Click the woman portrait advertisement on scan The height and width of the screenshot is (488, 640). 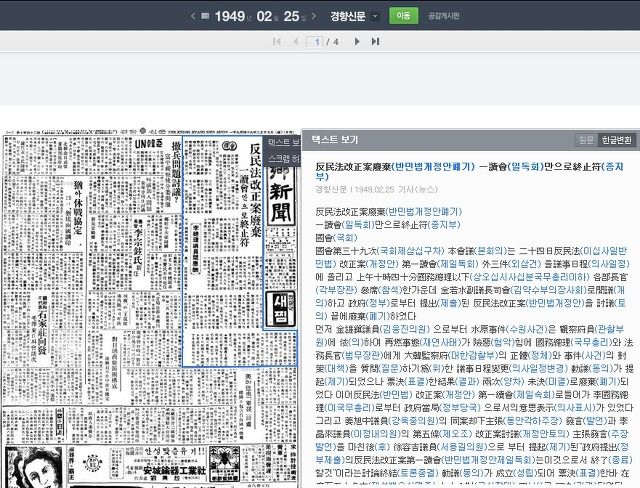tap(33, 467)
